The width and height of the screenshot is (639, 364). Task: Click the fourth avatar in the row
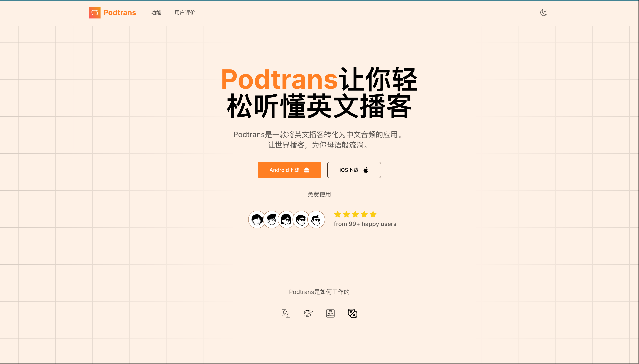coord(301,220)
